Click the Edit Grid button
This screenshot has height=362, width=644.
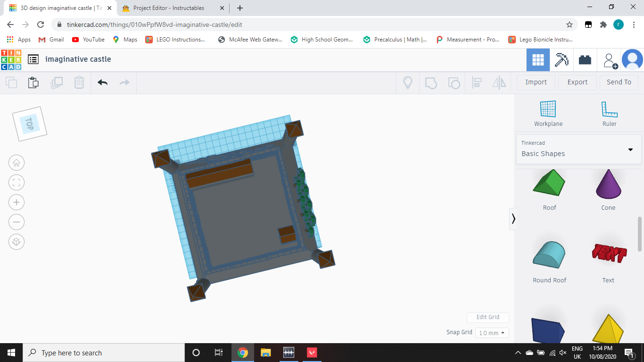pyautogui.click(x=488, y=317)
